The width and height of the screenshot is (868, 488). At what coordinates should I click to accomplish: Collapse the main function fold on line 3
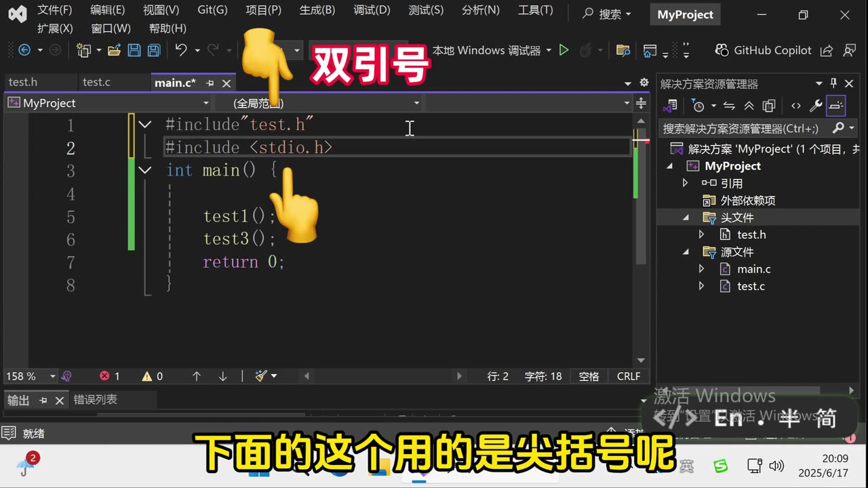pyautogui.click(x=144, y=170)
